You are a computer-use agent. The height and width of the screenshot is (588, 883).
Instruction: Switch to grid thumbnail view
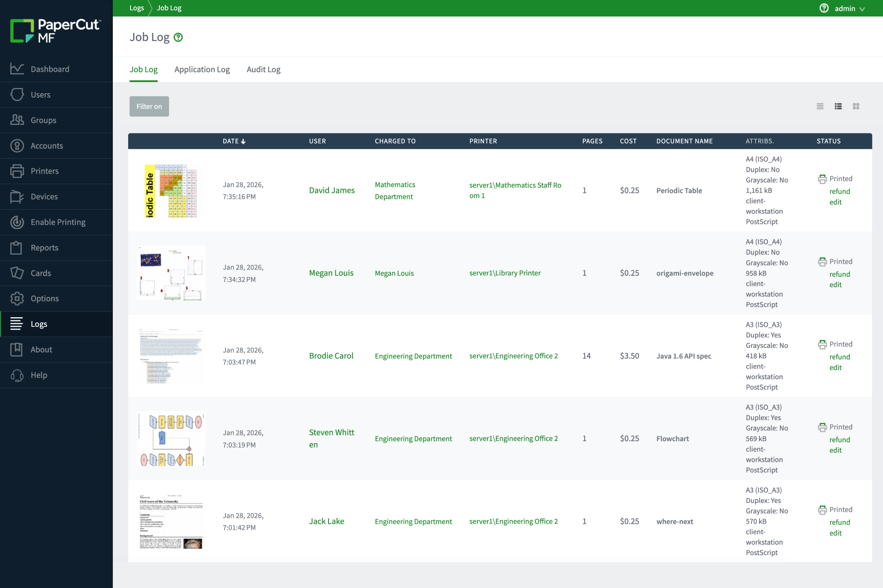[856, 106]
